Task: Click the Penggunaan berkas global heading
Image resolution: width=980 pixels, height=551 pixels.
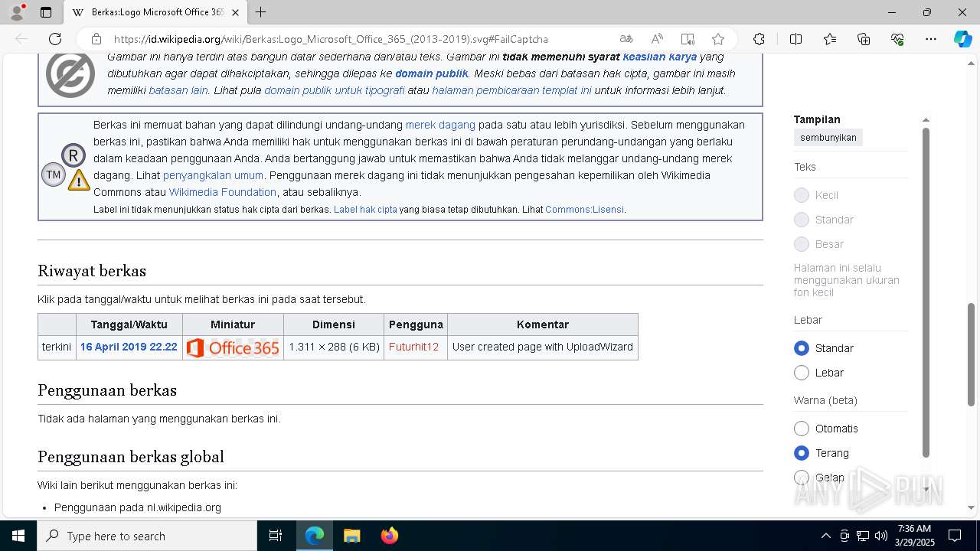Action: [x=131, y=457]
